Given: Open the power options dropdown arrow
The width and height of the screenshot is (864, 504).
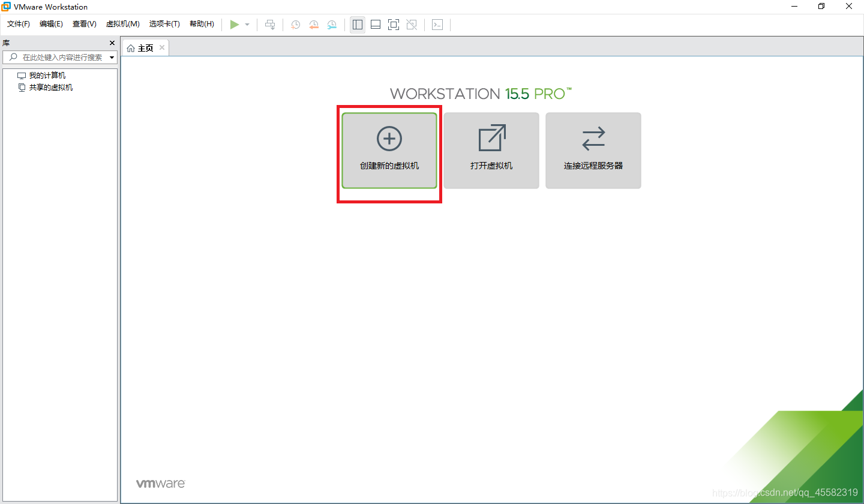Looking at the screenshot, I should [x=247, y=25].
